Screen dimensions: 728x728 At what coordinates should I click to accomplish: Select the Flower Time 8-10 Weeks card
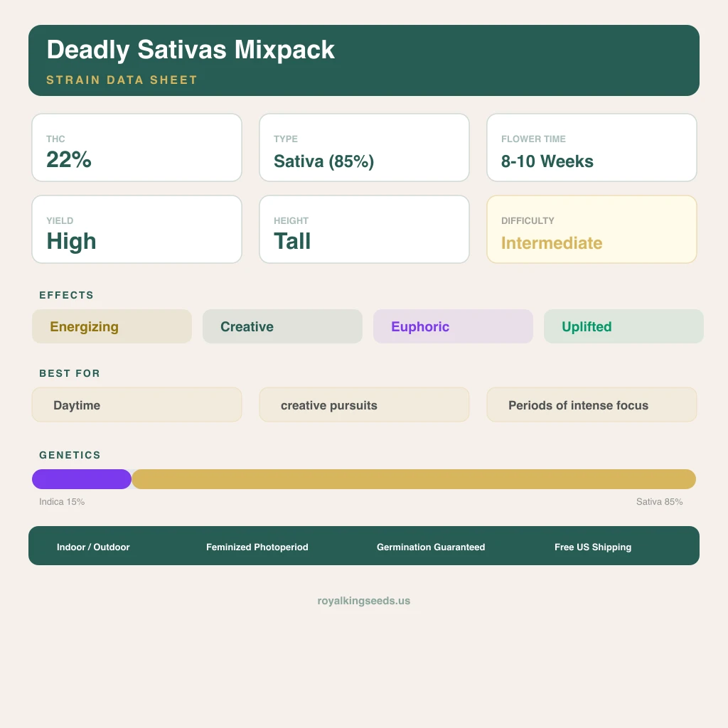tap(592, 148)
